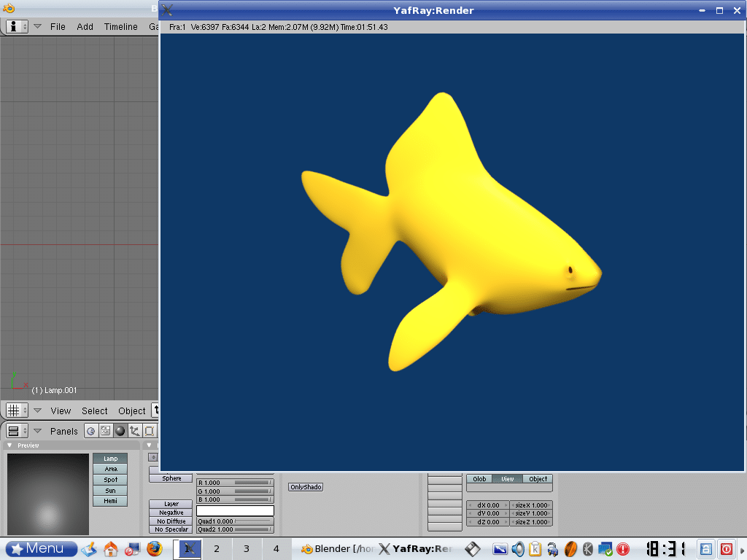This screenshot has height=560, width=747.
Task: Click the Hemi lamp button
Action: [x=110, y=501]
